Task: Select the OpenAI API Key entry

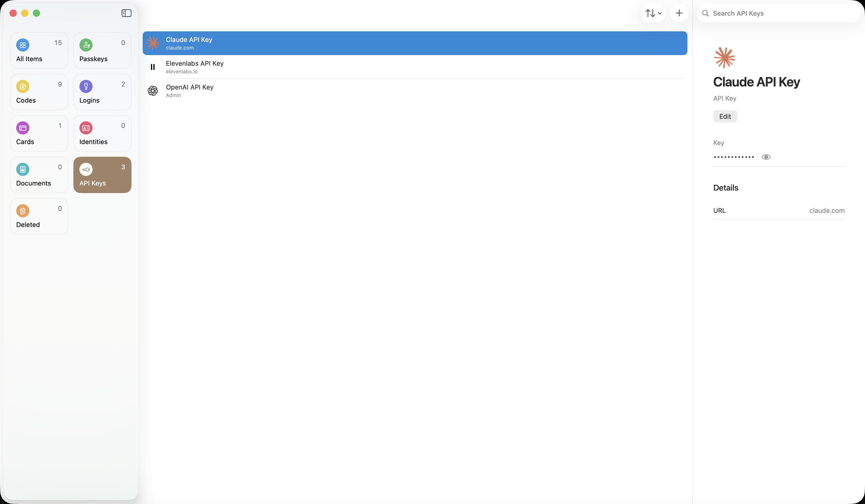Action: pyautogui.click(x=415, y=90)
